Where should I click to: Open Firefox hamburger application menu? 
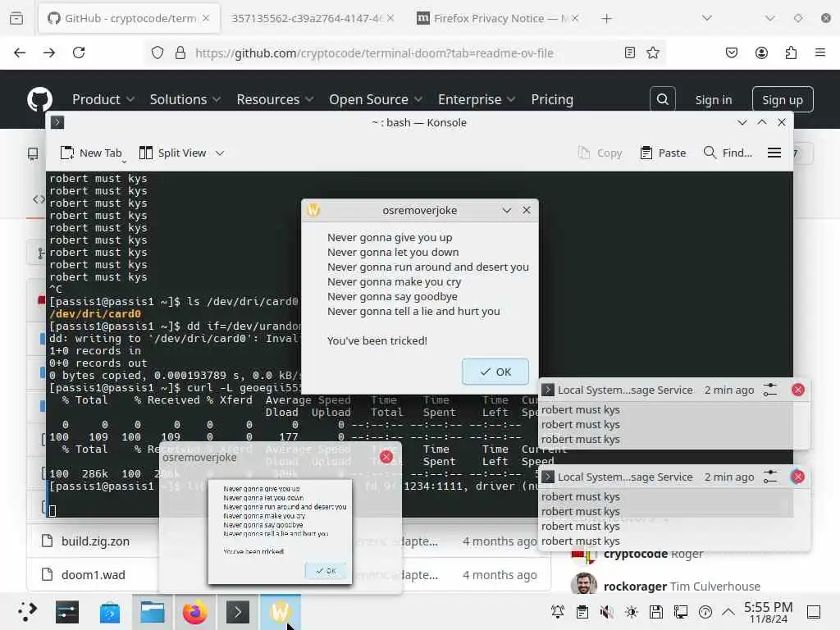(820, 52)
